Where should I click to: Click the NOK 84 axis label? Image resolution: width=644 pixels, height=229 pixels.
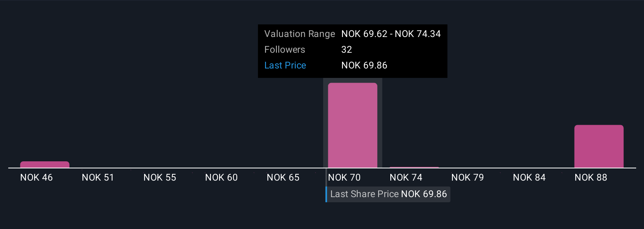point(529,177)
